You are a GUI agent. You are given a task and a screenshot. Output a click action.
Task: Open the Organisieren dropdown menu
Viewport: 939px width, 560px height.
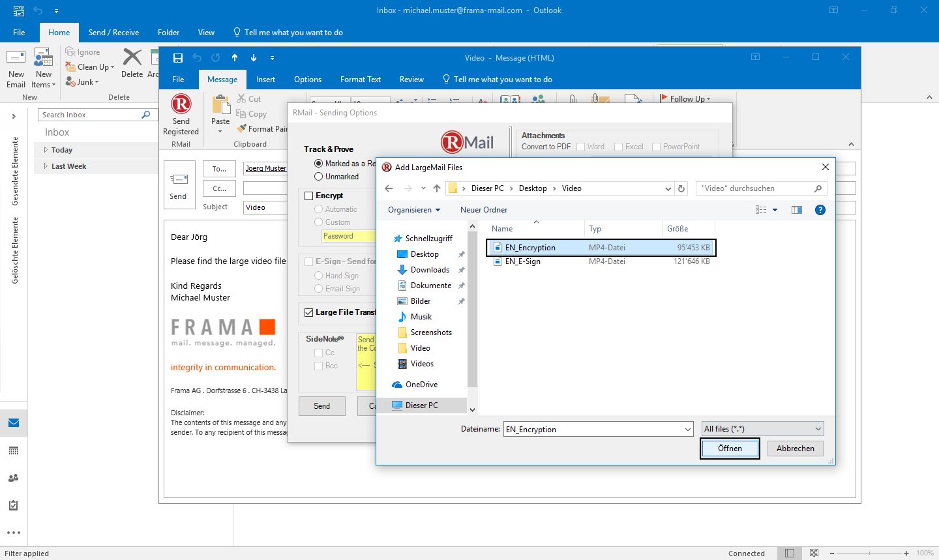coord(414,210)
